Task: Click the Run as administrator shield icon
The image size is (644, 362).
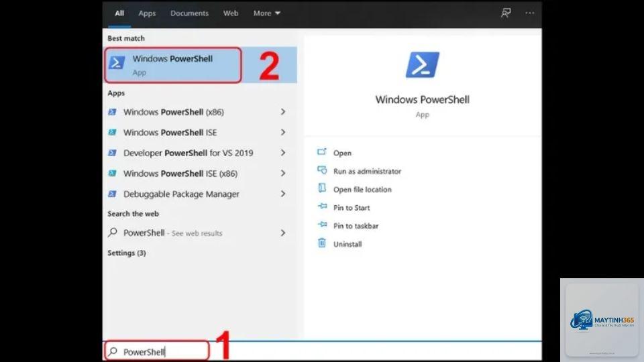Action: (x=322, y=170)
